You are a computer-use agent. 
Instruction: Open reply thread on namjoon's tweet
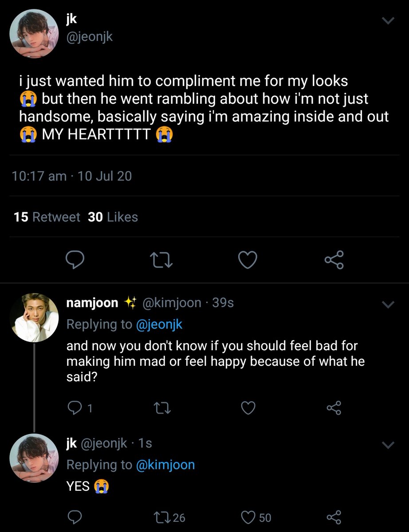tap(74, 408)
